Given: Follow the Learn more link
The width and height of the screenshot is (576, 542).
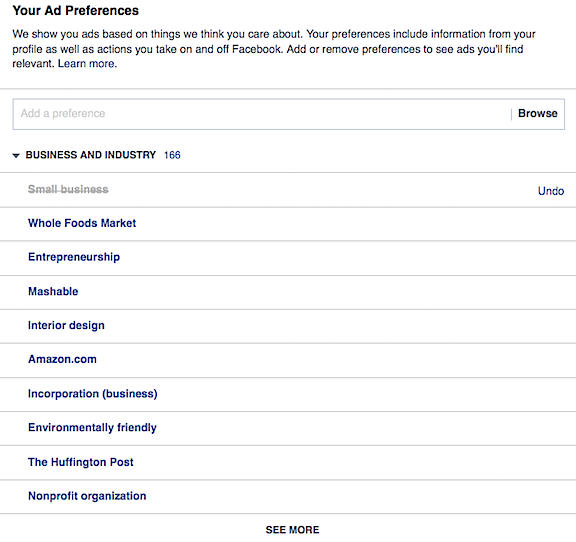Looking at the screenshot, I should click(87, 64).
